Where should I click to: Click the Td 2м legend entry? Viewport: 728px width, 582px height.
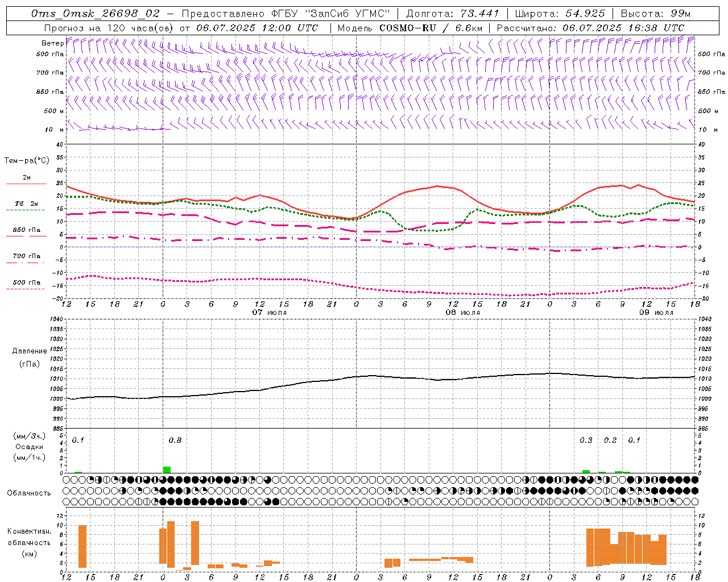coord(26,203)
